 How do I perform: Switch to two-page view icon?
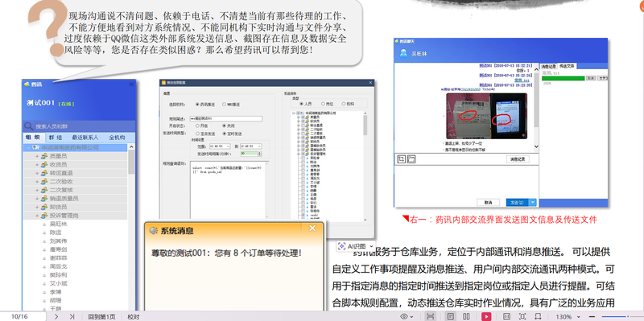coord(466,316)
